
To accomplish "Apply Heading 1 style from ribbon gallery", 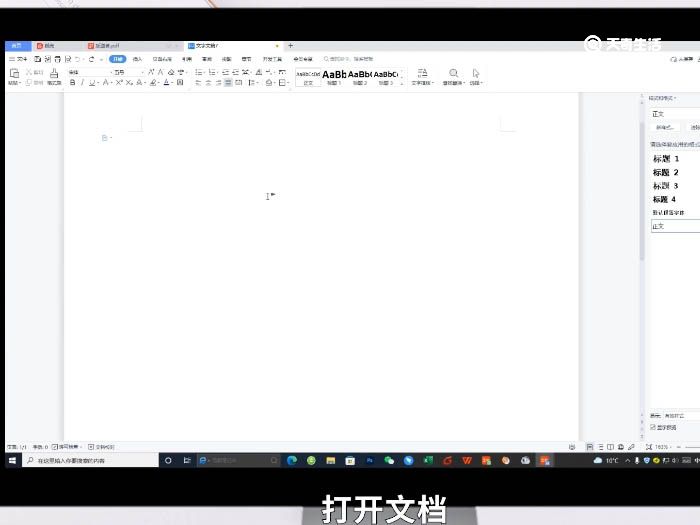I will click(334, 77).
